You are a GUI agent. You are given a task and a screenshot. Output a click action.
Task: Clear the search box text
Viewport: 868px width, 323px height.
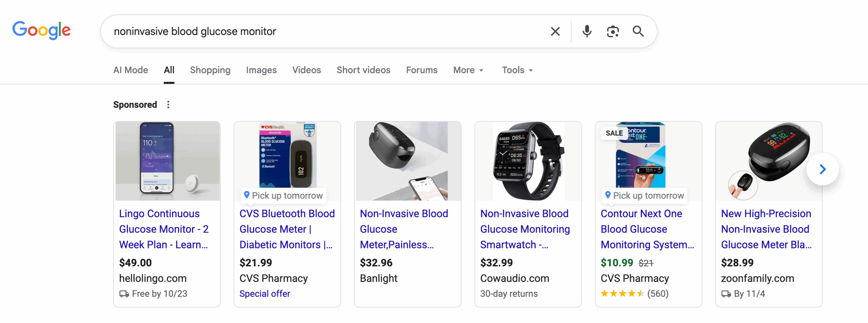tap(555, 32)
